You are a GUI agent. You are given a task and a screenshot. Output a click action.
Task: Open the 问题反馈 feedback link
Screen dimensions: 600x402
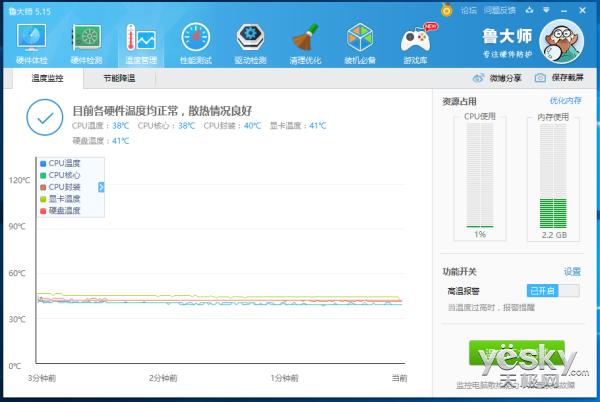pyautogui.click(x=499, y=10)
